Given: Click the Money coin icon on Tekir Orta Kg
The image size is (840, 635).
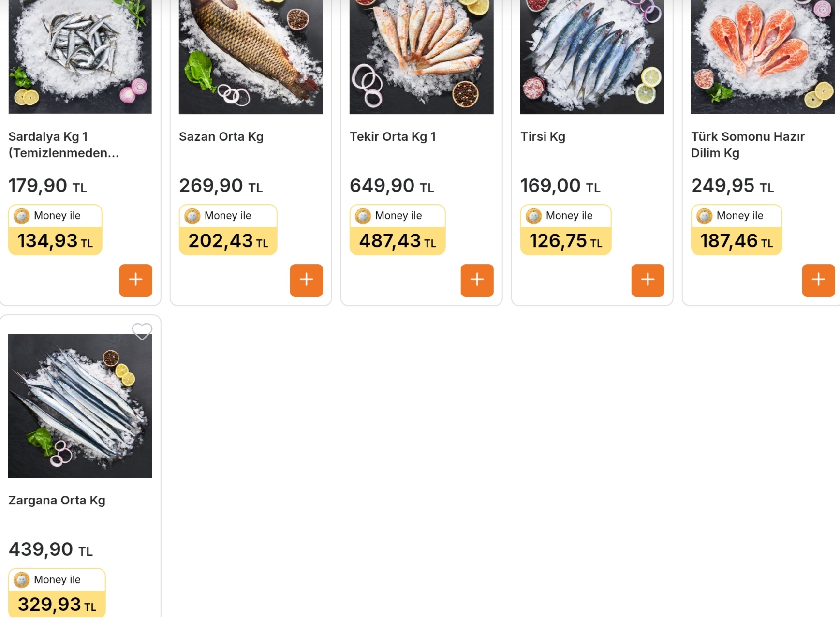Looking at the screenshot, I should tap(363, 216).
